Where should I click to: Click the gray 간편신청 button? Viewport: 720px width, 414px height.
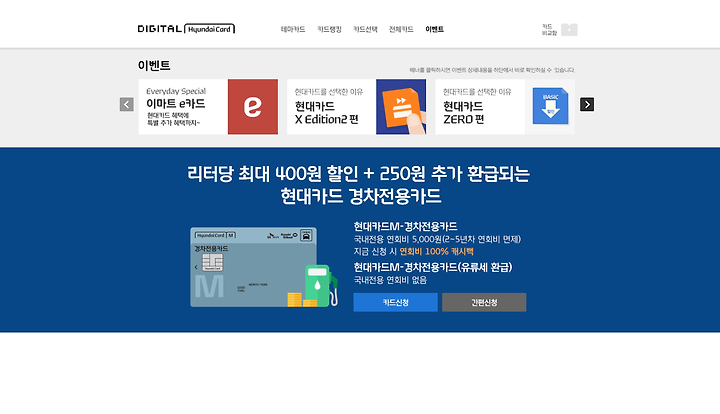[484, 302]
